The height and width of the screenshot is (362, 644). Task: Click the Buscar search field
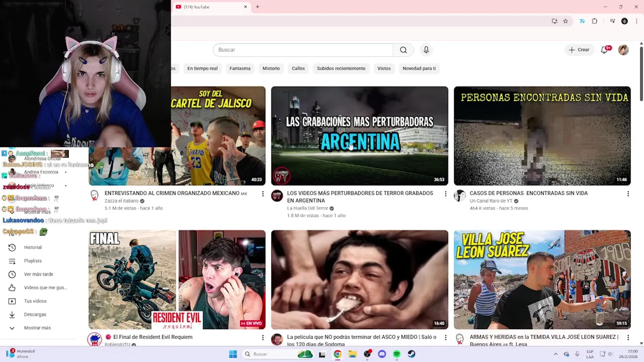303,50
